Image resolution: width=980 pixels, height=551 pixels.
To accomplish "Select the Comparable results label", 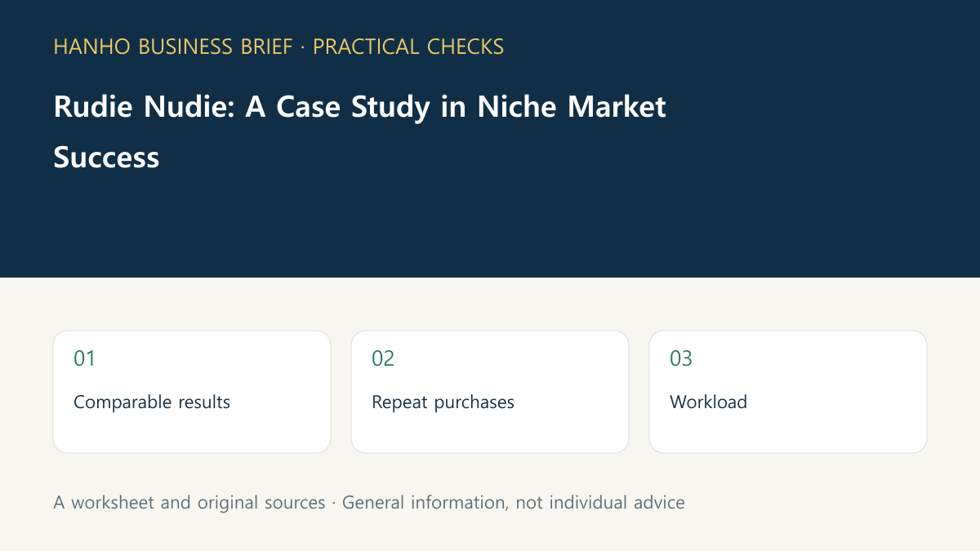I will pyautogui.click(x=152, y=402).
